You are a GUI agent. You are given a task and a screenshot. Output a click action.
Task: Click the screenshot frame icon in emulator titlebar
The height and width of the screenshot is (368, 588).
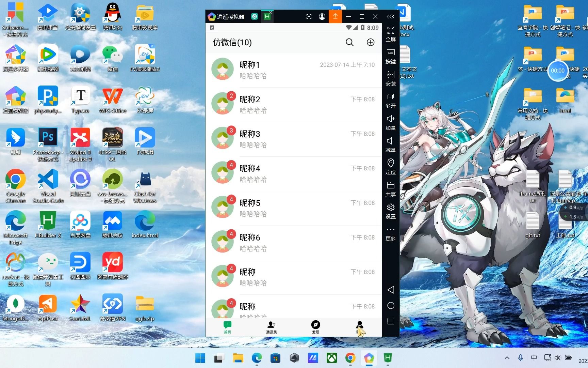click(309, 16)
